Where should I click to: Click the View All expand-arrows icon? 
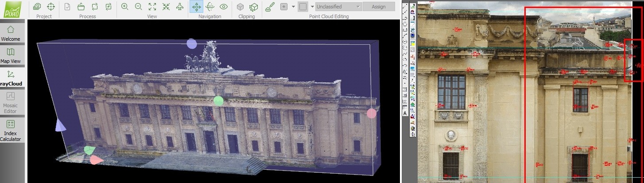click(152, 7)
